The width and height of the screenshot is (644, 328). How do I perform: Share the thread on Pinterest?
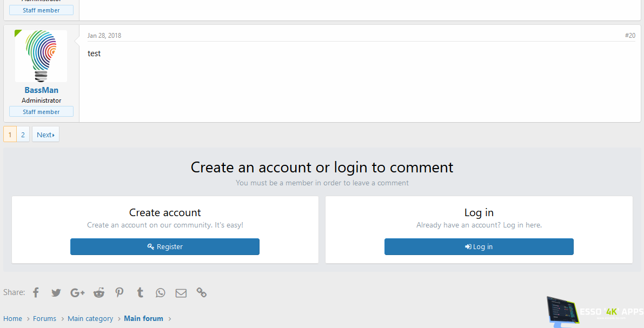(x=119, y=292)
